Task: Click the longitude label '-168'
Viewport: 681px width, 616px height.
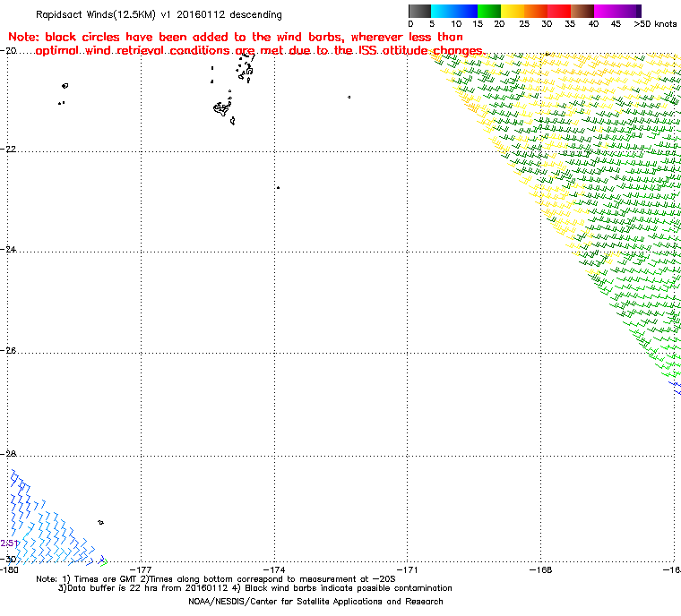Action: click(540, 569)
